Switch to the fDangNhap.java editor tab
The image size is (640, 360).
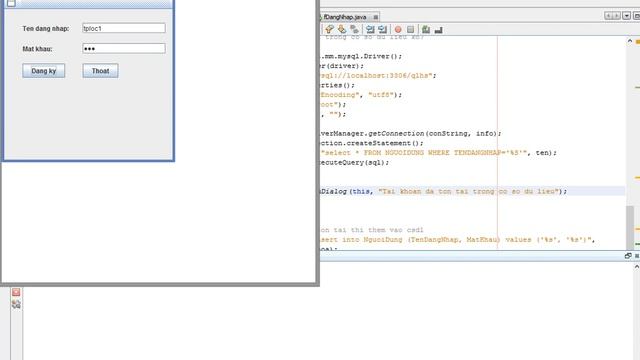tap(344, 17)
